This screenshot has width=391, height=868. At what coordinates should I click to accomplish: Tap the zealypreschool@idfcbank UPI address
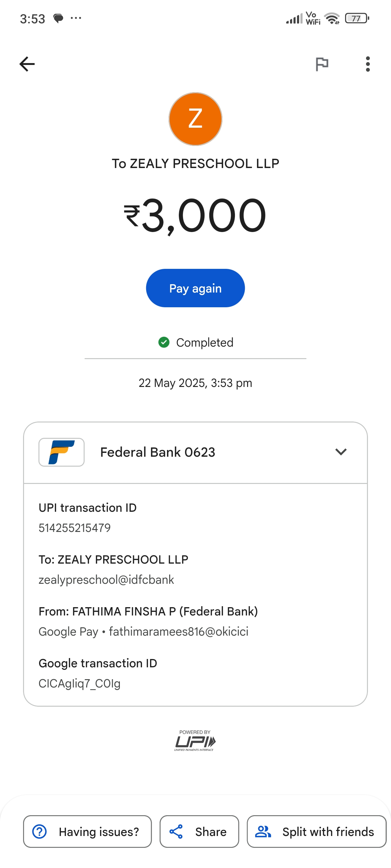106,580
